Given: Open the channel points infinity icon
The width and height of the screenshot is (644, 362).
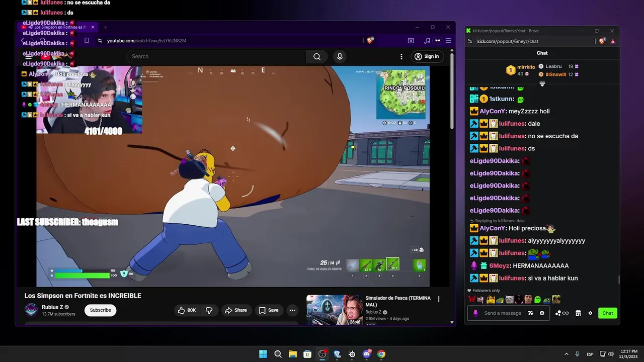Looking at the screenshot, I should point(562,313).
